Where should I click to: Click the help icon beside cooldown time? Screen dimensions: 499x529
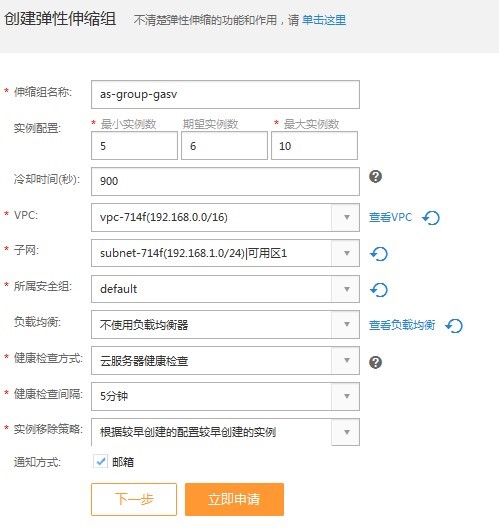pyautogui.click(x=375, y=176)
